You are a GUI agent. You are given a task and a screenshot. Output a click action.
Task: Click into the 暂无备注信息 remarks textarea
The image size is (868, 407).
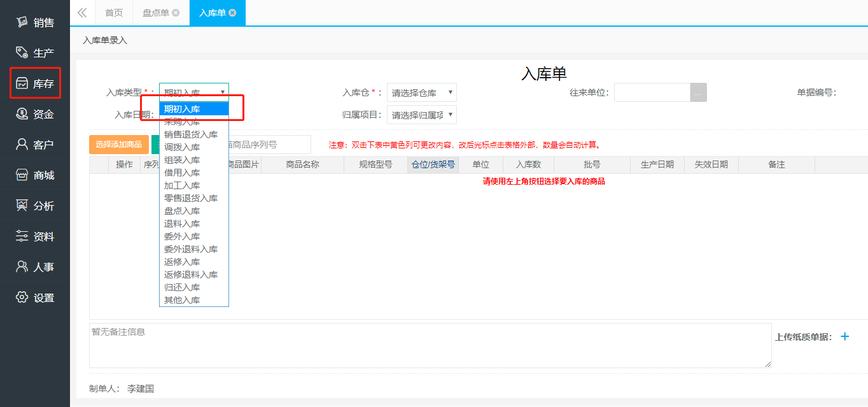[x=430, y=345]
